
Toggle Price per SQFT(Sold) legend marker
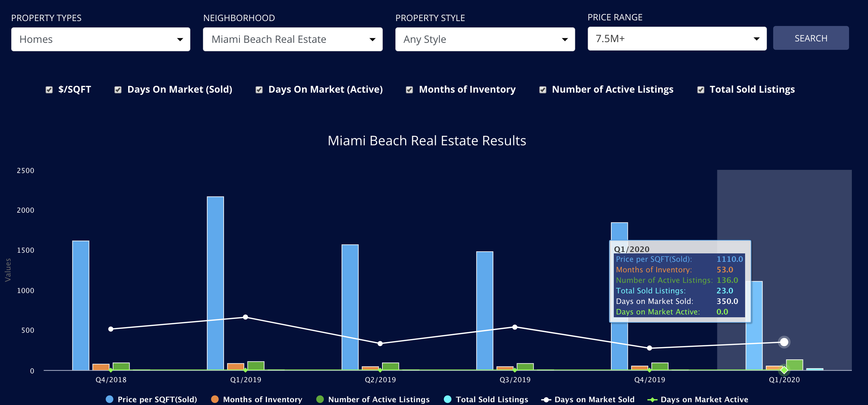tap(110, 399)
